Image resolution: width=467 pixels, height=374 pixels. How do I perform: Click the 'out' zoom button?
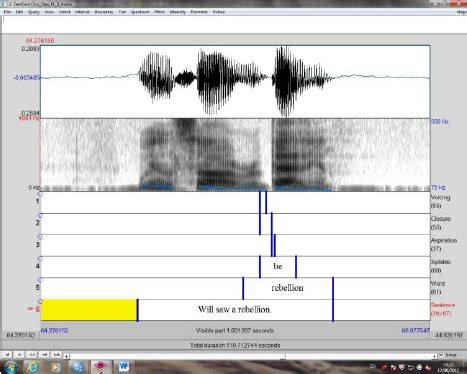click(x=32, y=355)
